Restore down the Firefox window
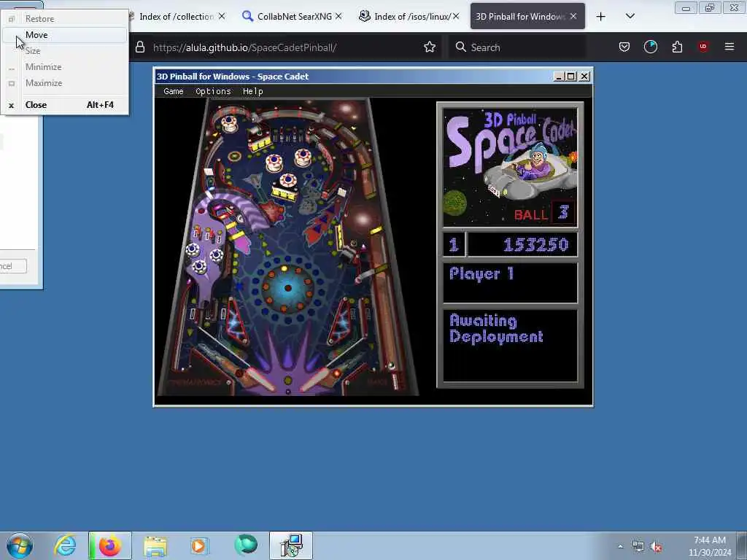Screen dimensions: 747x560 pos(710,7)
